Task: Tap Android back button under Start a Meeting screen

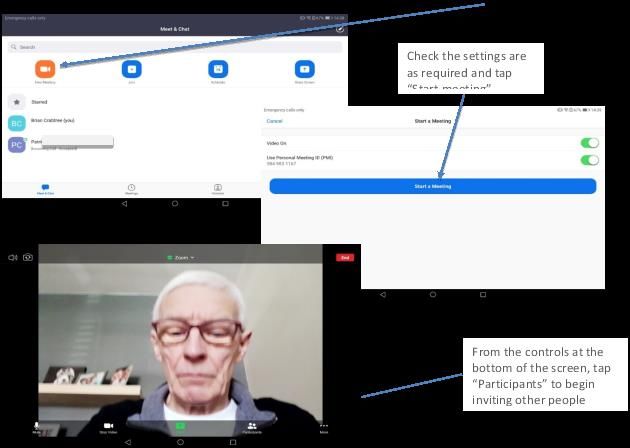Action: pos(382,295)
